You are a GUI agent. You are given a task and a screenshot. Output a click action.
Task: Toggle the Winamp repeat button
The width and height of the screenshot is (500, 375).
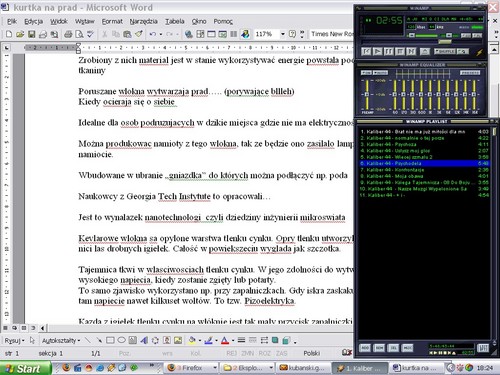click(x=462, y=51)
